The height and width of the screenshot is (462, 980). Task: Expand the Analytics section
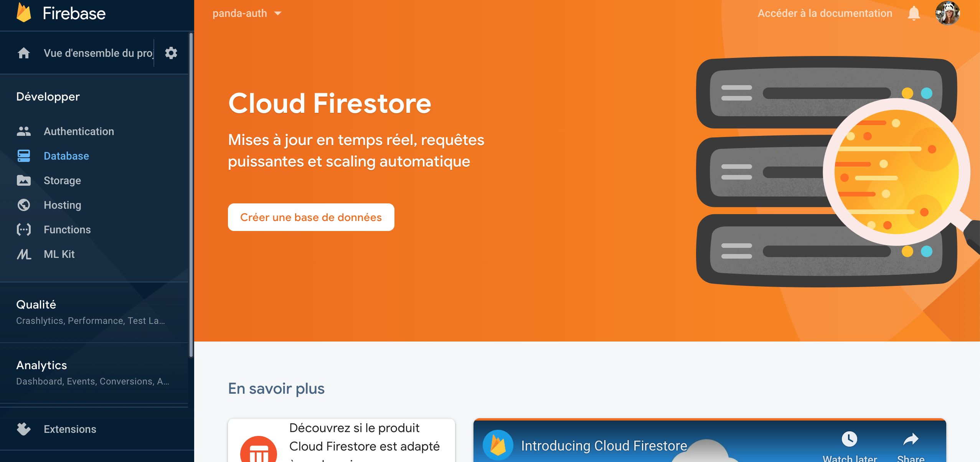[41, 365]
